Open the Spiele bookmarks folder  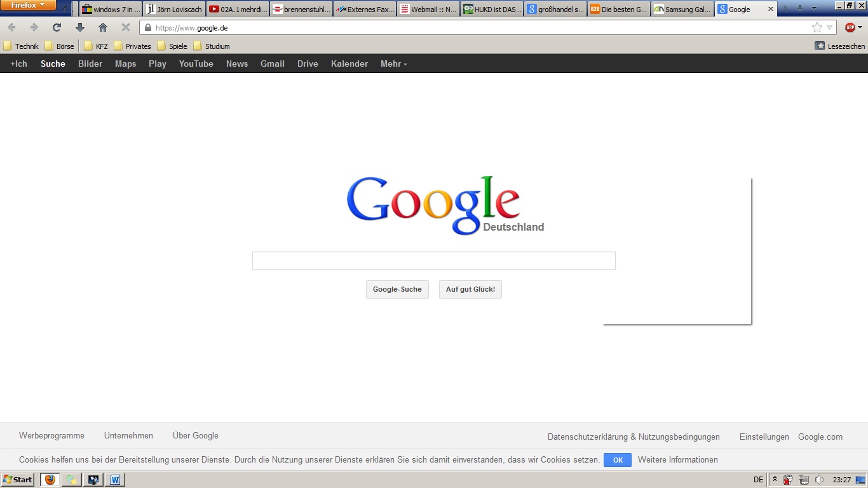[x=172, y=46]
